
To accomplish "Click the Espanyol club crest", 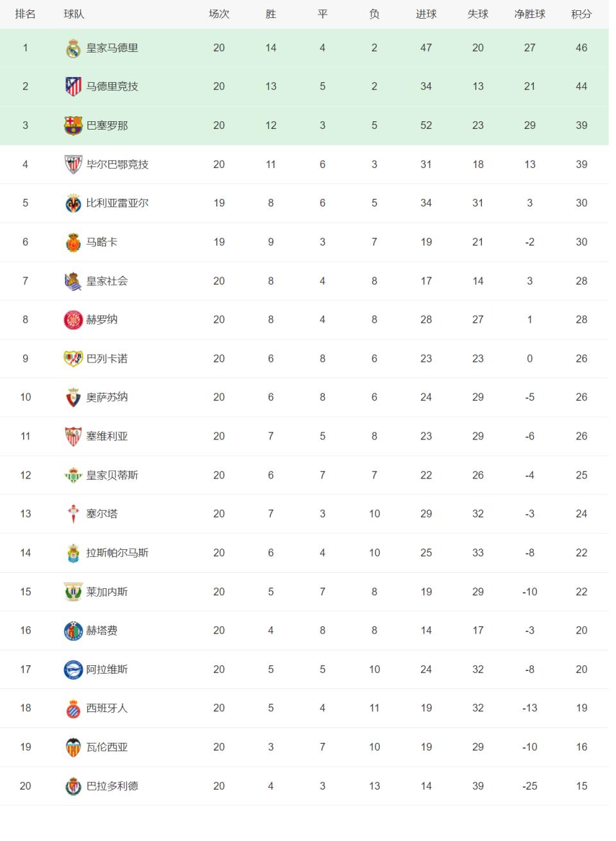I will [73, 708].
